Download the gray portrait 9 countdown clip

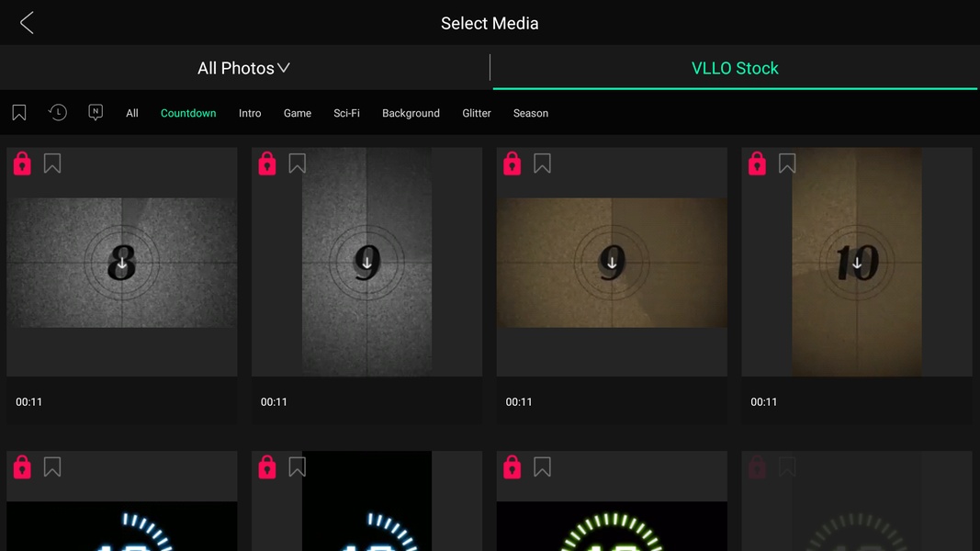point(366,263)
